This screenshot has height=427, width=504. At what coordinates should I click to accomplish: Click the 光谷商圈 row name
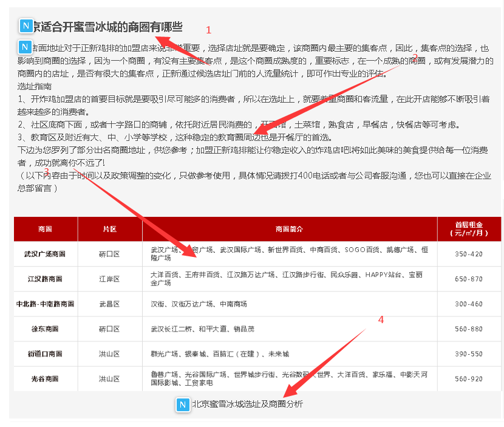click(x=45, y=379)
